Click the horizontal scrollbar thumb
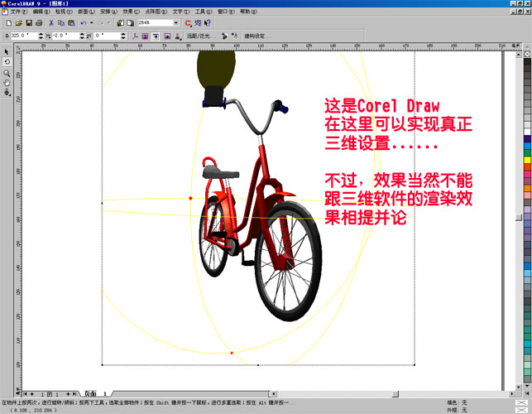This screenshot has height=414, width=532. 395,394
